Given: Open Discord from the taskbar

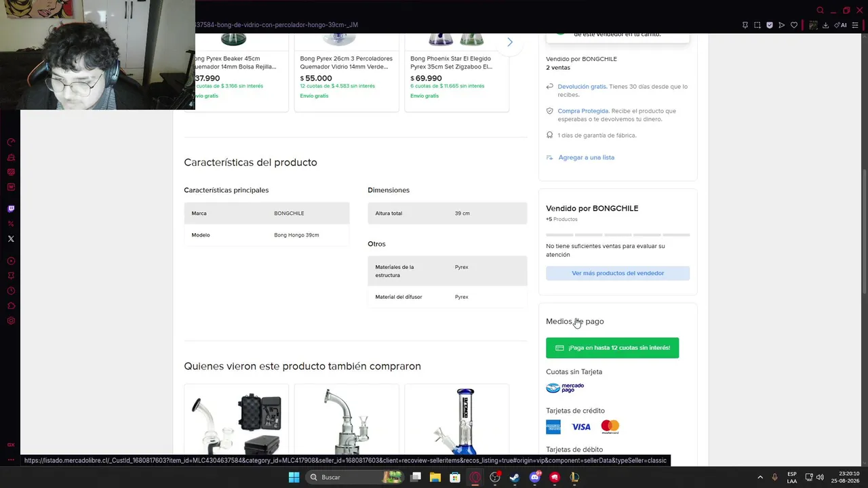Looking at the screenshot, I should coord(534,477).
